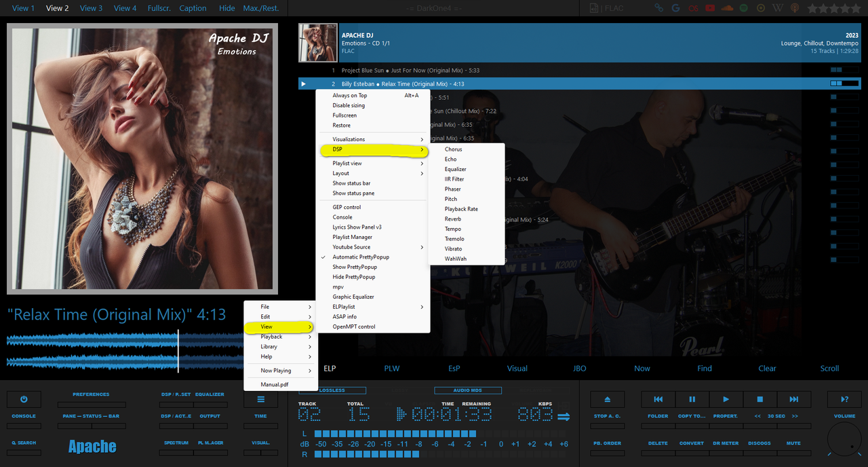Click Clear button above transport
The height and width of the screenshot is (467, 868).
[767, 369]
